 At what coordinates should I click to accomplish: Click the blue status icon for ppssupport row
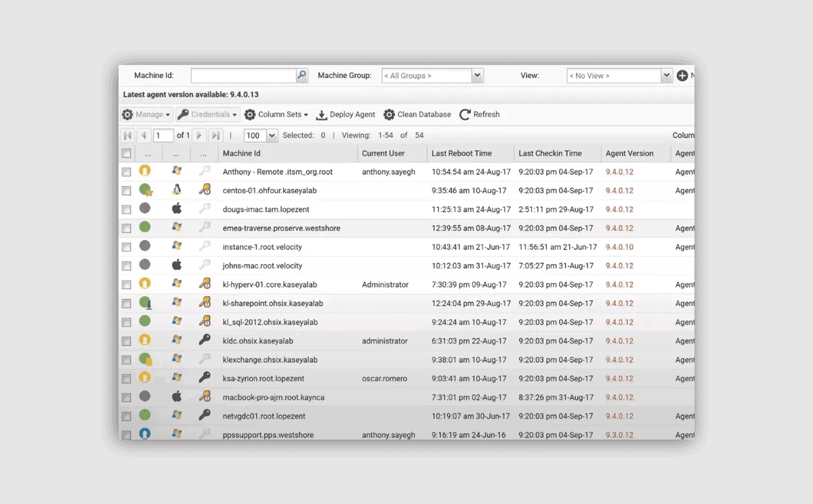[145, 434]
